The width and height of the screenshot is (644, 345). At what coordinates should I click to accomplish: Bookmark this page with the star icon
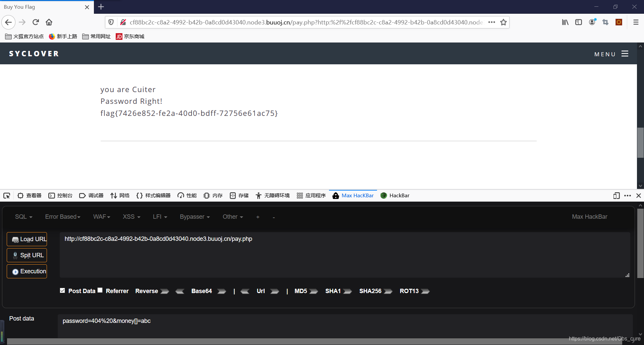[x=503, y=22]
